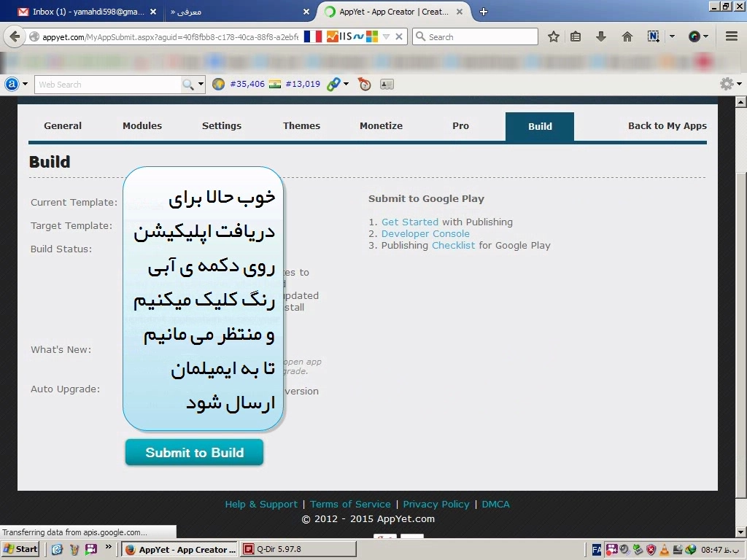
Task: Expand the dropdown next to OneNote icon
Action: pyautogui.click(x=672, y=36)
